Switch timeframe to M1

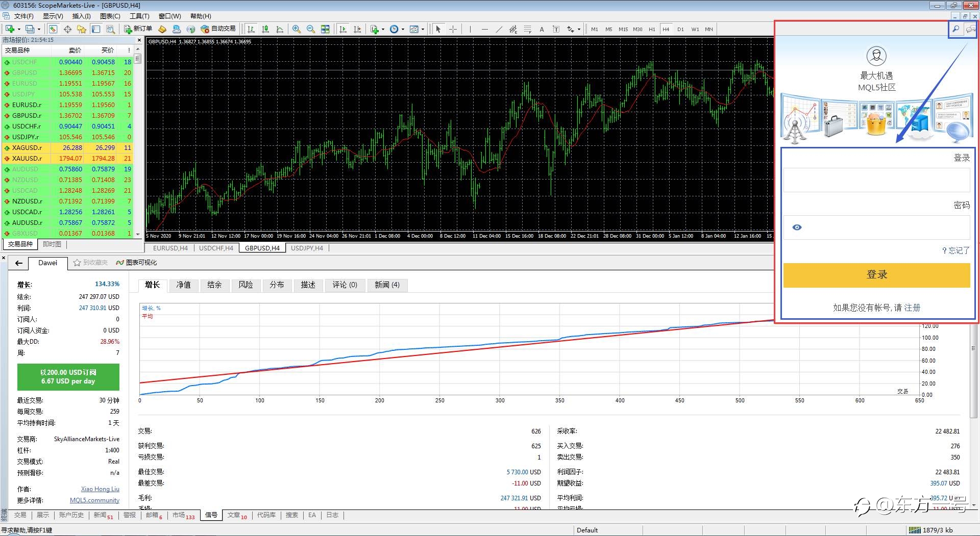click(x=595, y=29)
